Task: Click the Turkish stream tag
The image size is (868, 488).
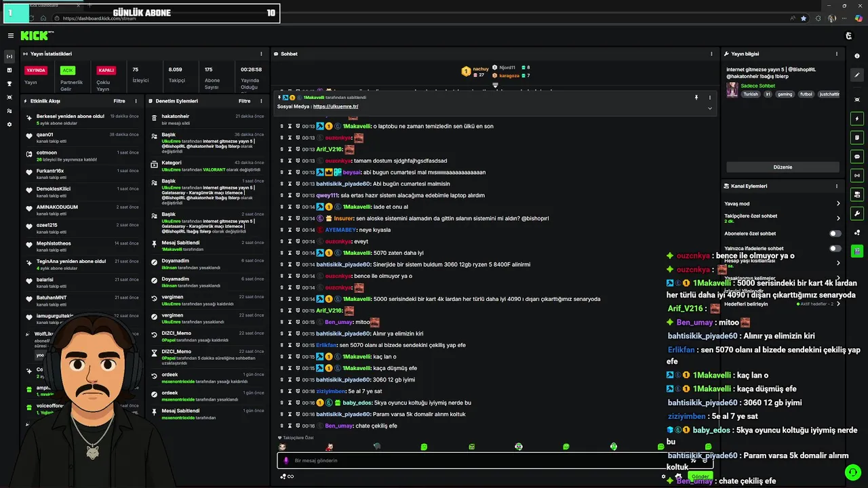Action: [x=751, y=94]
